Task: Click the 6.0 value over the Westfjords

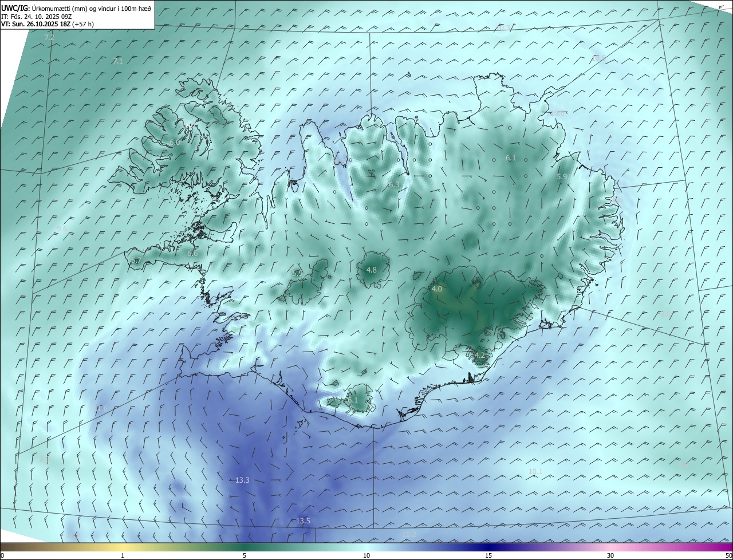Action: (175, 141)
